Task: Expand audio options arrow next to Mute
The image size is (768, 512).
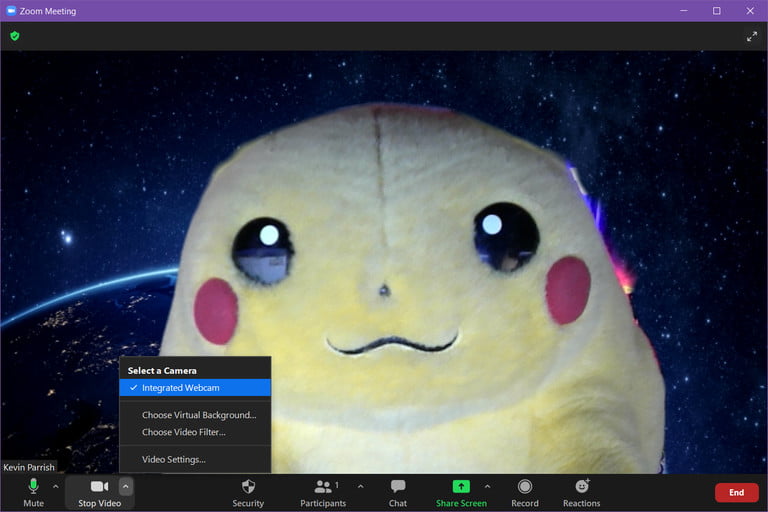Action: click(56, 487)
